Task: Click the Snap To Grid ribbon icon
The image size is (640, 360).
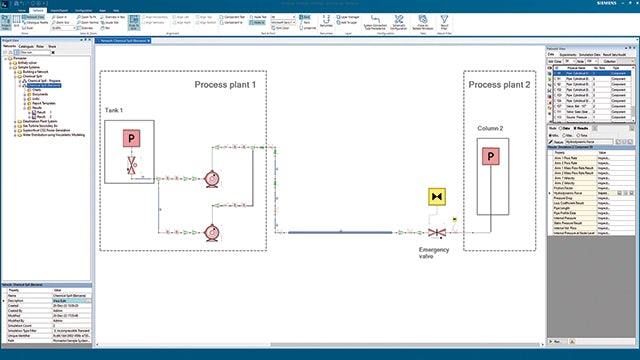Action: (134, 22)
